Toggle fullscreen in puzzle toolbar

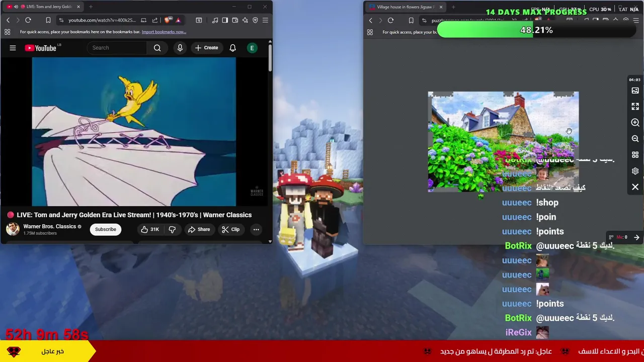635,107
